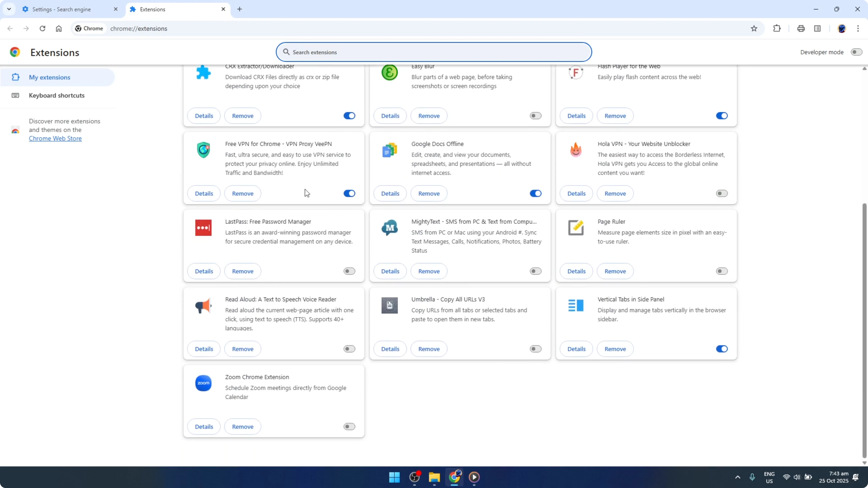
Task: Open the Windows Start menu
Action: [x=394, y=477]
